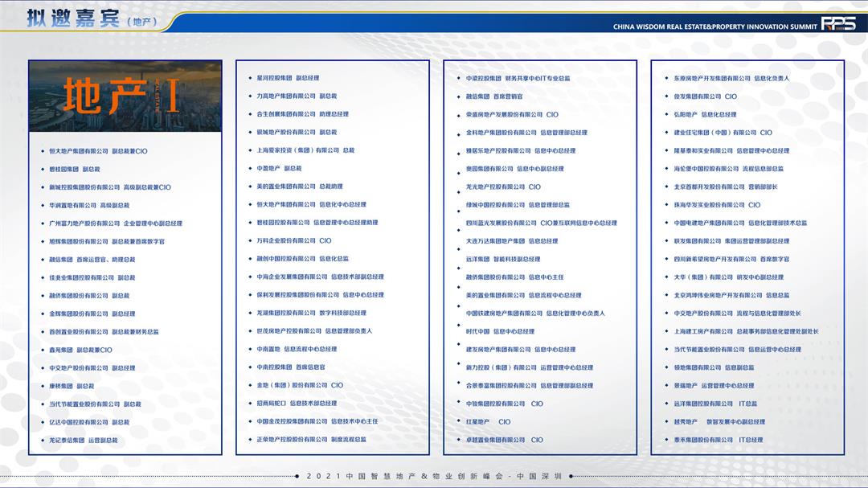Click the 越秀地产 数智发展中心副总经理 entry
Image resolution: width=868 pixels, height=488 pixels.
click(719, 422)
